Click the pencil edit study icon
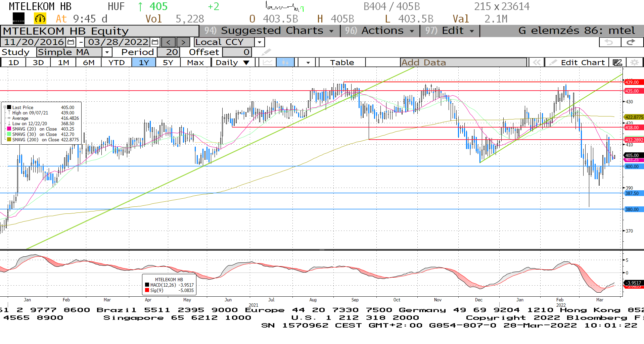 coord(266,52)
